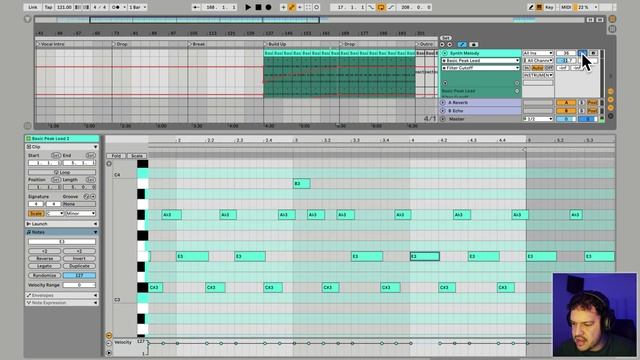640x360 pixels.
Task: Arm the Synth Melody track for recording
Action: pos(593,53)
